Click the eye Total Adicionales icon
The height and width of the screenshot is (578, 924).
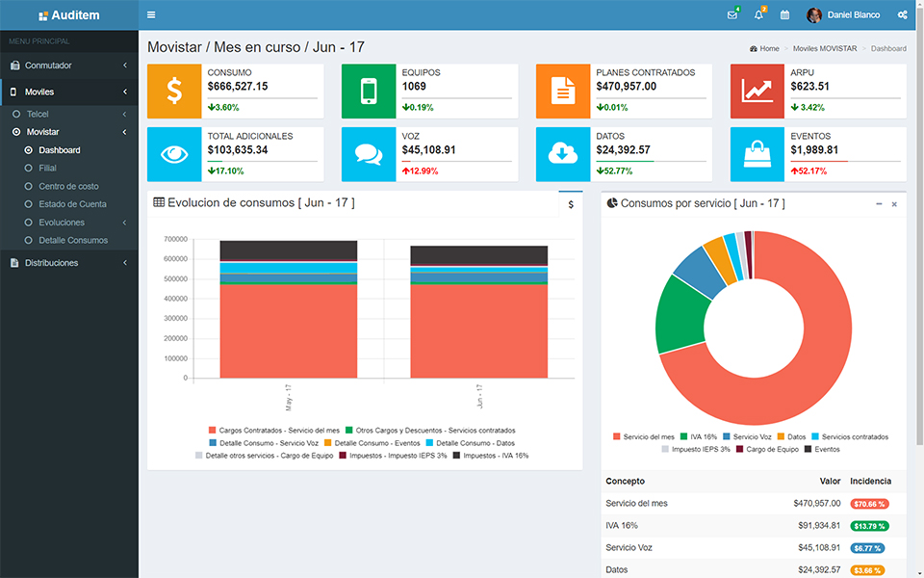tap(174, 154)
